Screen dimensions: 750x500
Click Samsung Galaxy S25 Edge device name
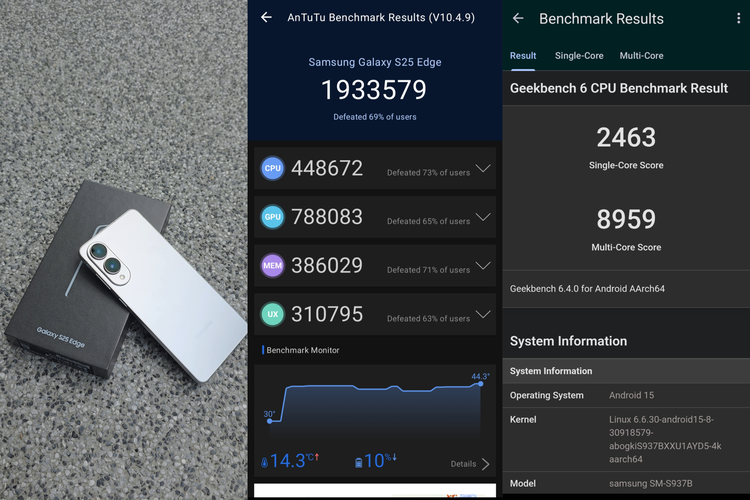pos(375,62)
